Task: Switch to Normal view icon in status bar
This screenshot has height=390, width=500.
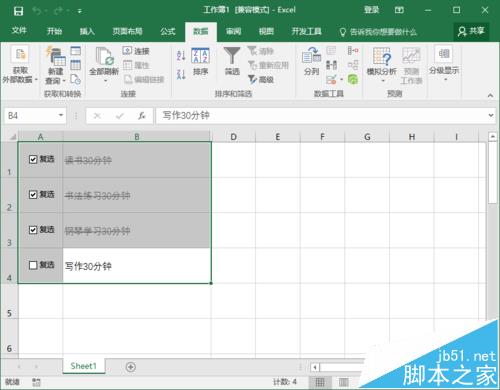Action: click(x=320, y=382)
